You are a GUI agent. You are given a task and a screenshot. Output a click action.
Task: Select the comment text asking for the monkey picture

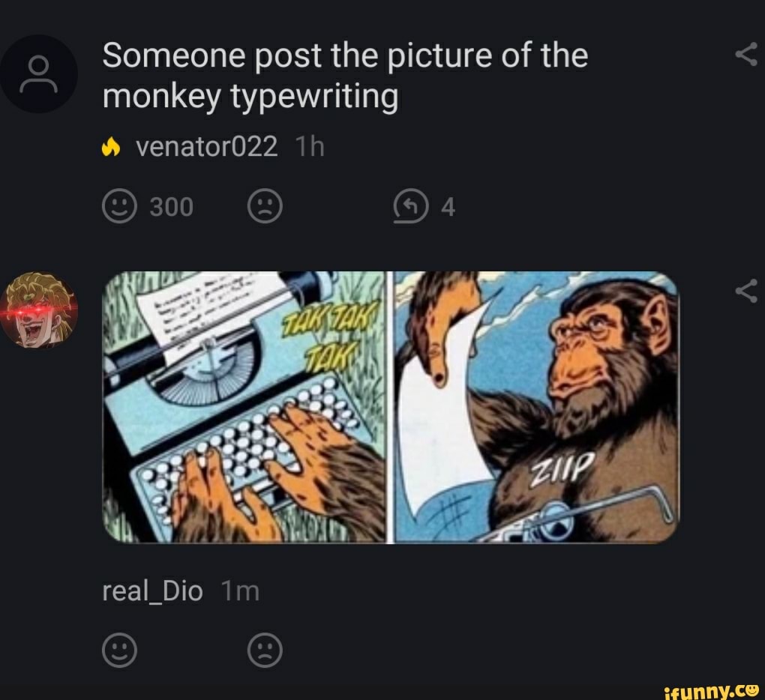click(x=345, y=75)
